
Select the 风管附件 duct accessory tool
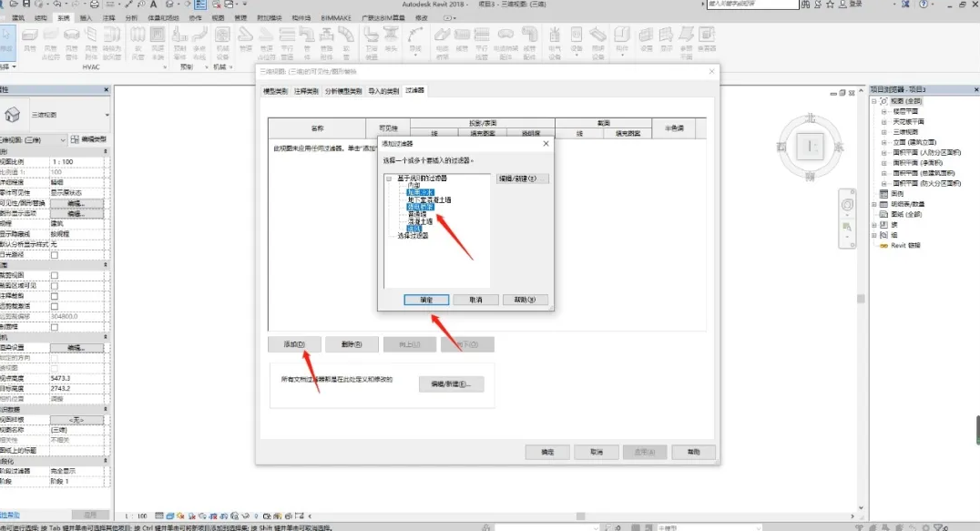tap(91, 43)
